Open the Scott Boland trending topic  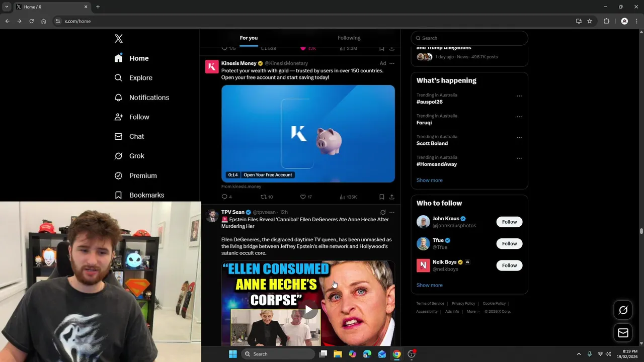432,143
